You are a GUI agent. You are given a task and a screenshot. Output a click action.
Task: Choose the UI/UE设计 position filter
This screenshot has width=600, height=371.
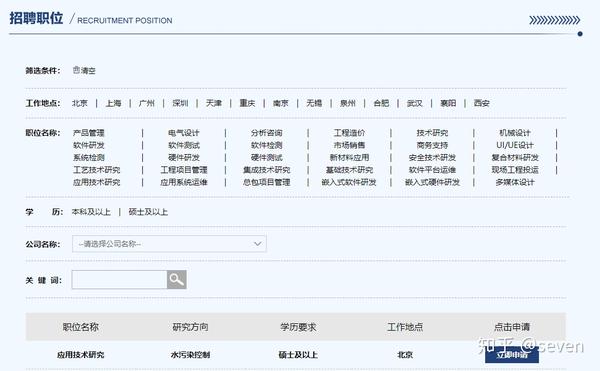pyautogui.click(x=515, y=145)
